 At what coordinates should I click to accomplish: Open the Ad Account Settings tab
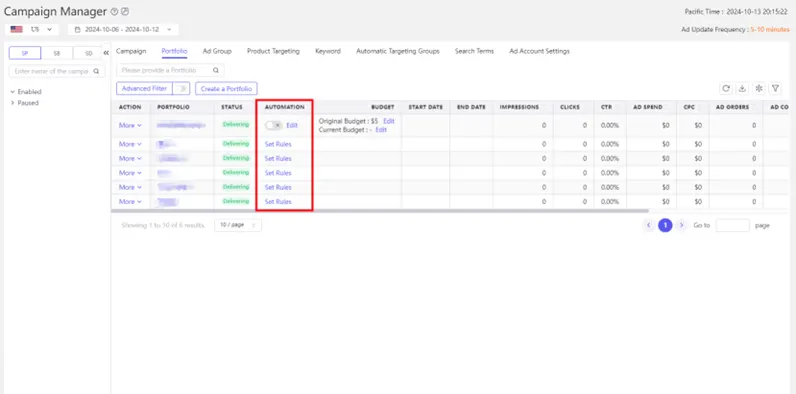pos(539,51)
